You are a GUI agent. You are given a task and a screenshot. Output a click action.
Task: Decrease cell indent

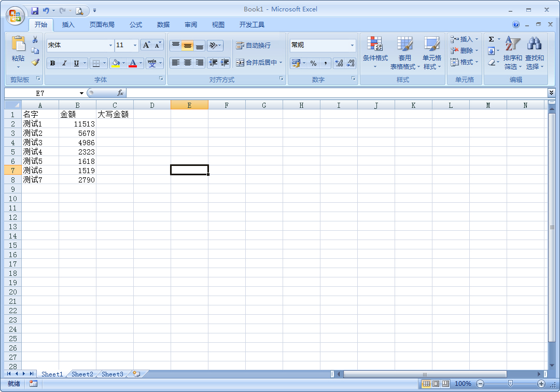coord(213,62)
